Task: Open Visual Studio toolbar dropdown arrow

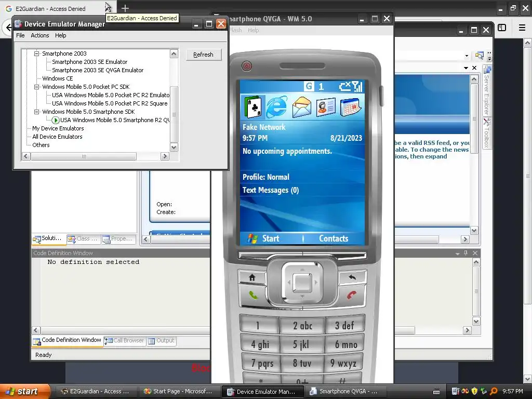Action: coord(467,56)
